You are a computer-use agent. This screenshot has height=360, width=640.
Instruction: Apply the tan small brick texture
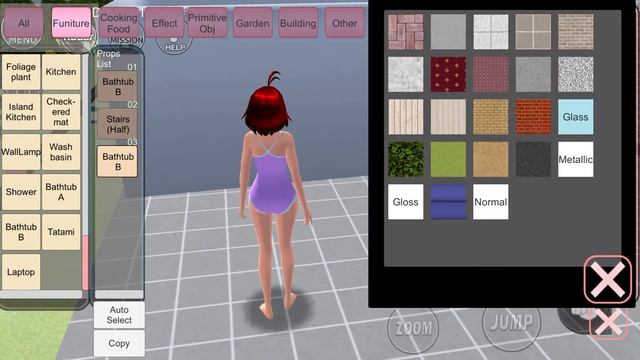coord(576,32)
